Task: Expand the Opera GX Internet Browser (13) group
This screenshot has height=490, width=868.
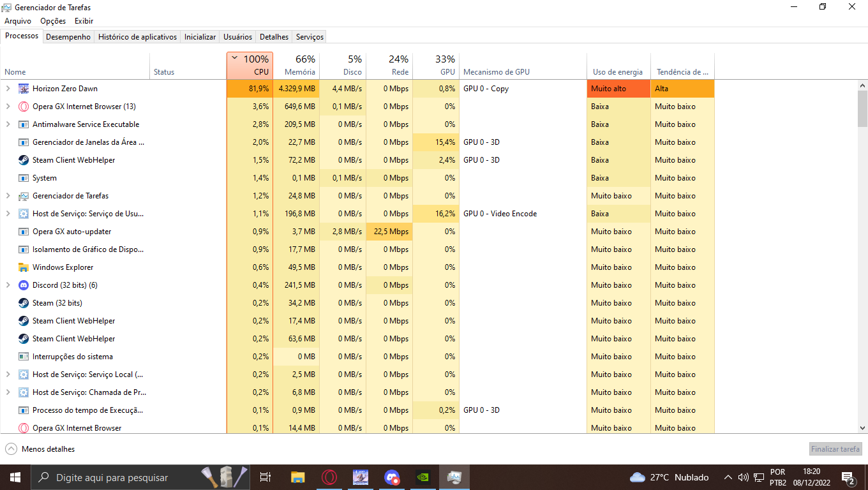Action: point(8,107)
